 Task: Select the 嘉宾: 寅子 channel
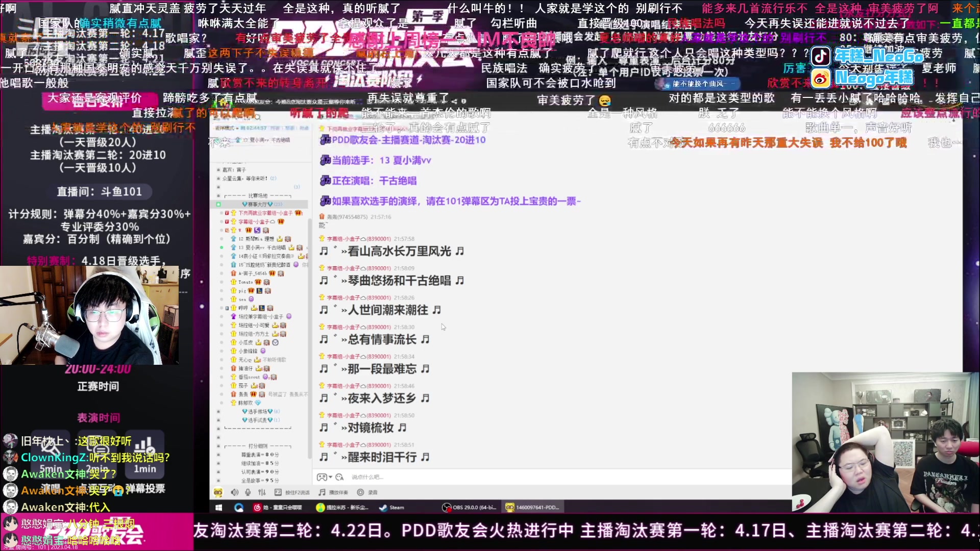click(234, 170)
